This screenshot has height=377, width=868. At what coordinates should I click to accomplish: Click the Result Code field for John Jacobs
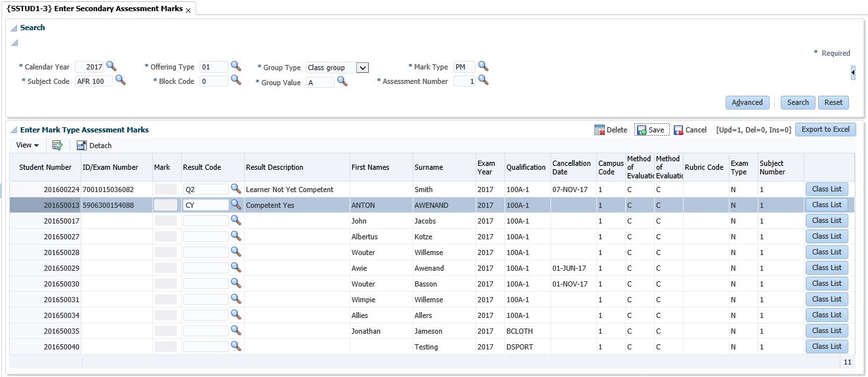pyautogui.click(x=205, y=221)
